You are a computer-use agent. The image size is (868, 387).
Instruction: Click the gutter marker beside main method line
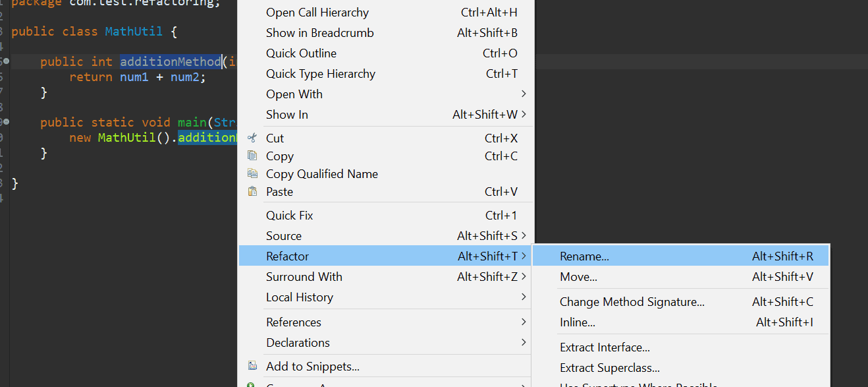[x=6, y=122]
